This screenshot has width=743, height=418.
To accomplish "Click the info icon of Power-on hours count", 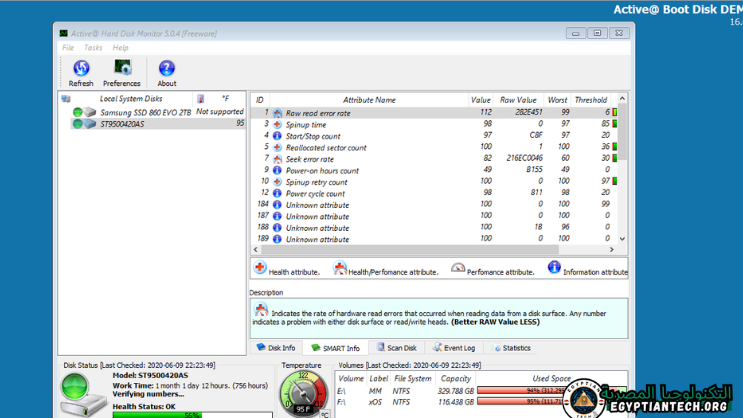I will coord(278,170).
